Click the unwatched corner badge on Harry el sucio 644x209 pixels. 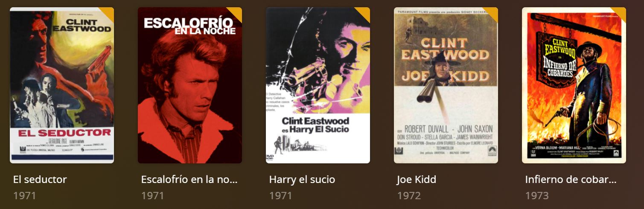[x=364, y=12]
